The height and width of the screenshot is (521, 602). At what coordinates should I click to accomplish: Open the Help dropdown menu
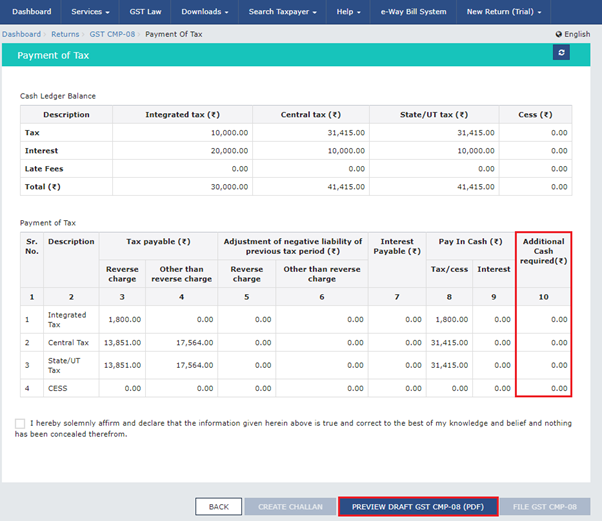tap(350, 12)
